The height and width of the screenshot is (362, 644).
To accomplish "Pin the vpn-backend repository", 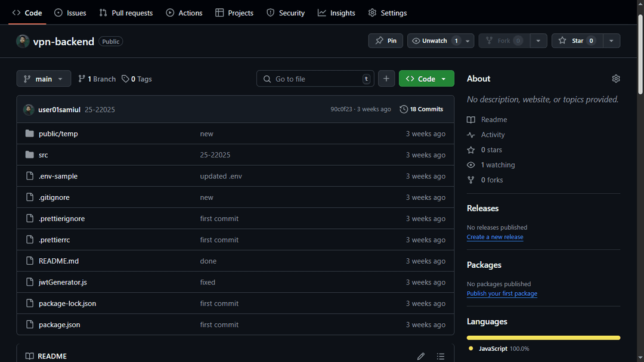I will tap(386, 41).
